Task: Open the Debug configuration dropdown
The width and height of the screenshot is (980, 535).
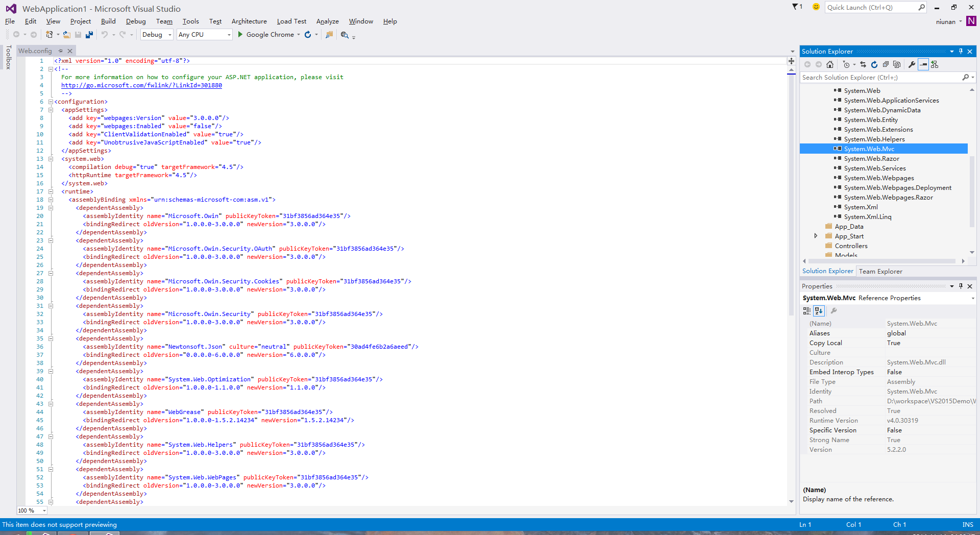Action: [x=170, y=35]
